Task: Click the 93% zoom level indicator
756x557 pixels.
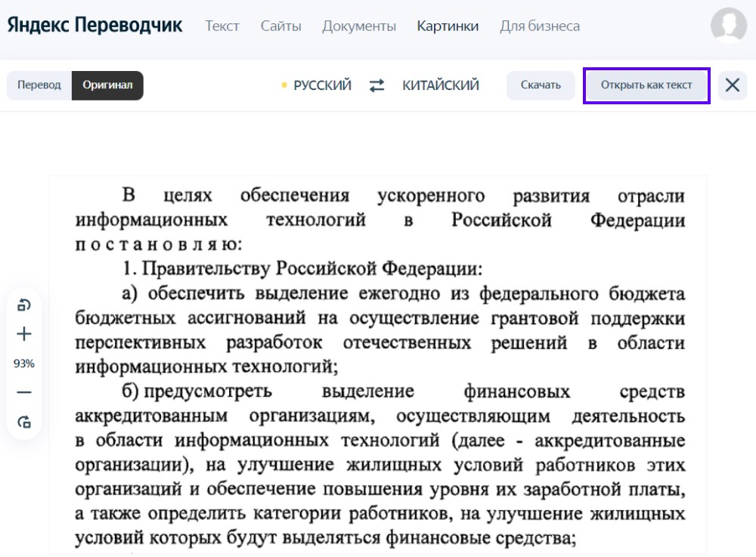Action: (x=23, y=363)
